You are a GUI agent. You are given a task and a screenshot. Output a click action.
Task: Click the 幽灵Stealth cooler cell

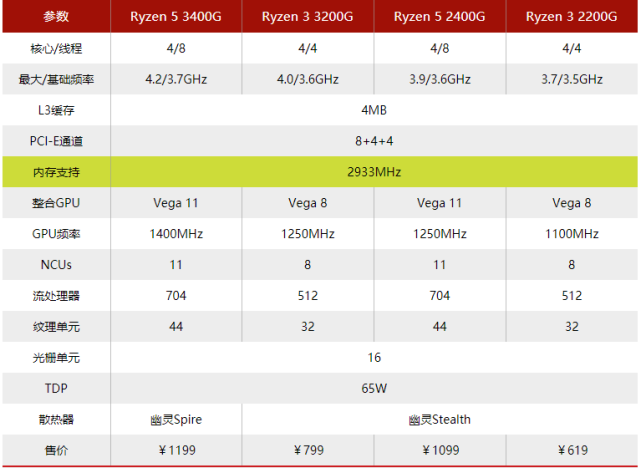point(439,419)
